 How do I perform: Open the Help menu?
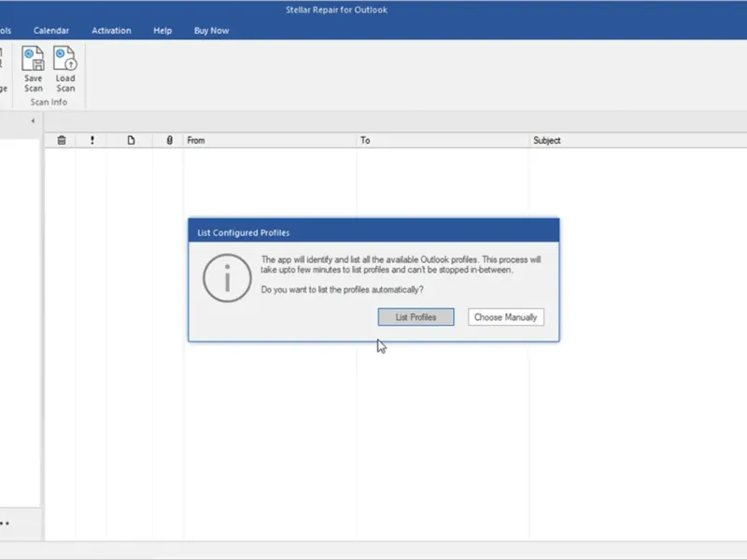[x=162, y=31]
